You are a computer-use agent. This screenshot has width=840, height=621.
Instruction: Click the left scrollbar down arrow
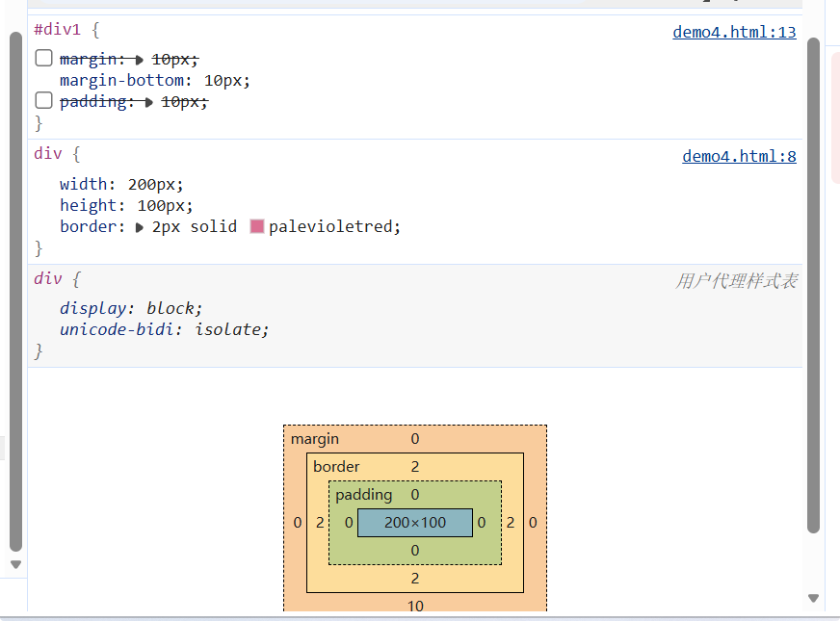coord(16,564)
